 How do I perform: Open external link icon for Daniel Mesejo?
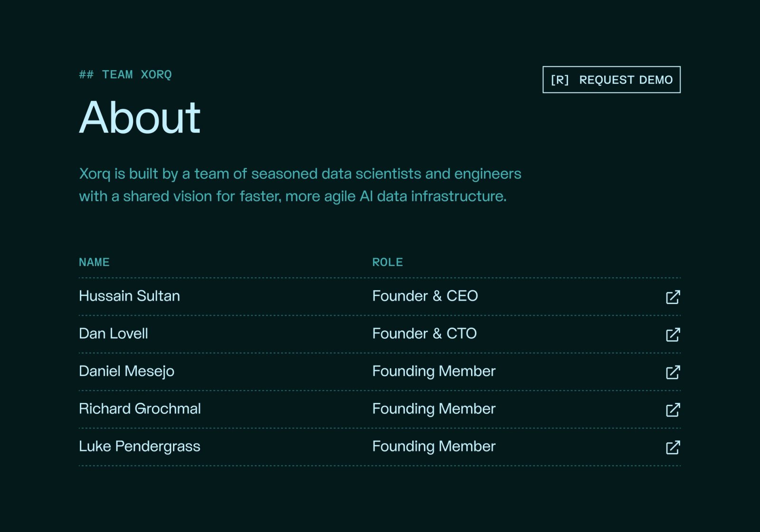673,372
